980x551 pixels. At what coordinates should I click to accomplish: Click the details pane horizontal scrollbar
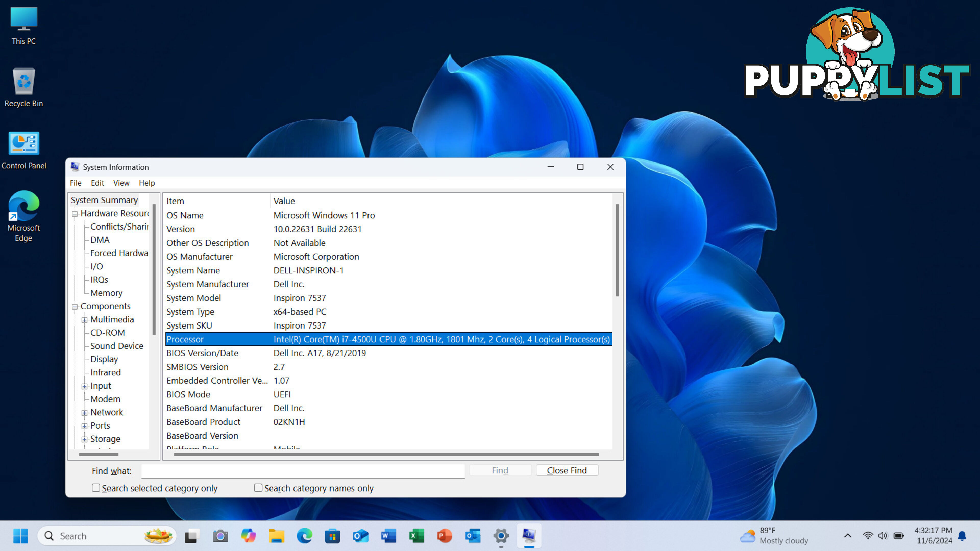coord(386,454)
